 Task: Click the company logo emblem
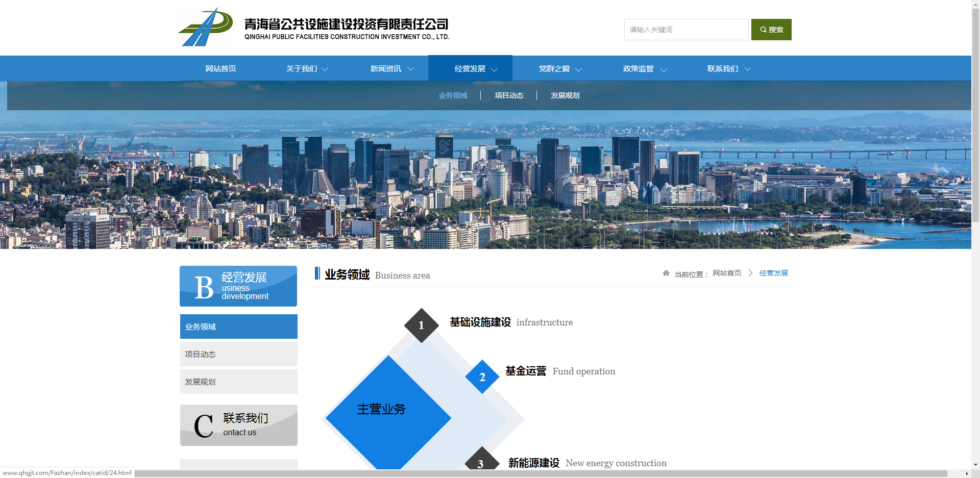coord(206,27)
